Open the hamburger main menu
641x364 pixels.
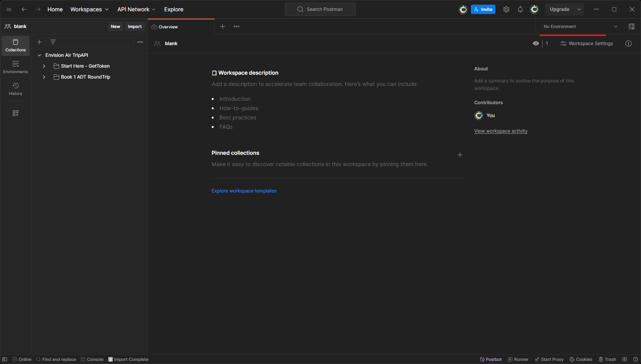coord(9,9)
